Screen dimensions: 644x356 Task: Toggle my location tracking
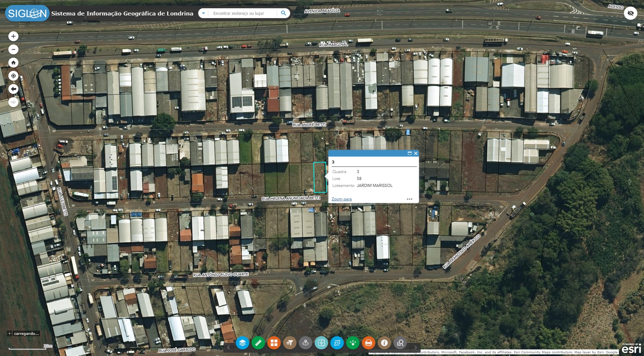click(x=13, y=76)
